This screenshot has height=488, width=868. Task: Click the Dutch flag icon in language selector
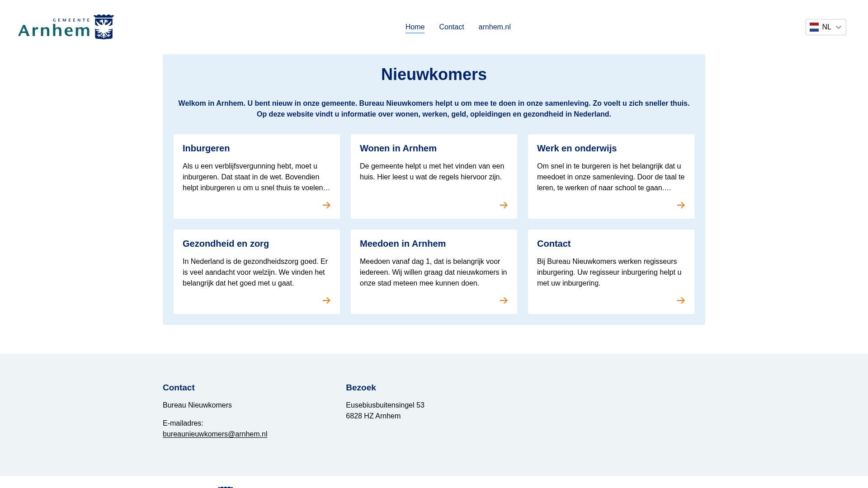click(814, 27)
